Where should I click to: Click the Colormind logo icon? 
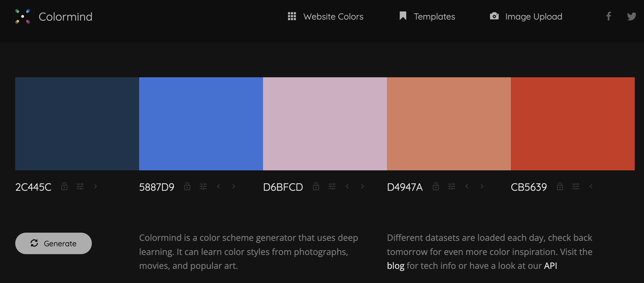tap(23, 17)
